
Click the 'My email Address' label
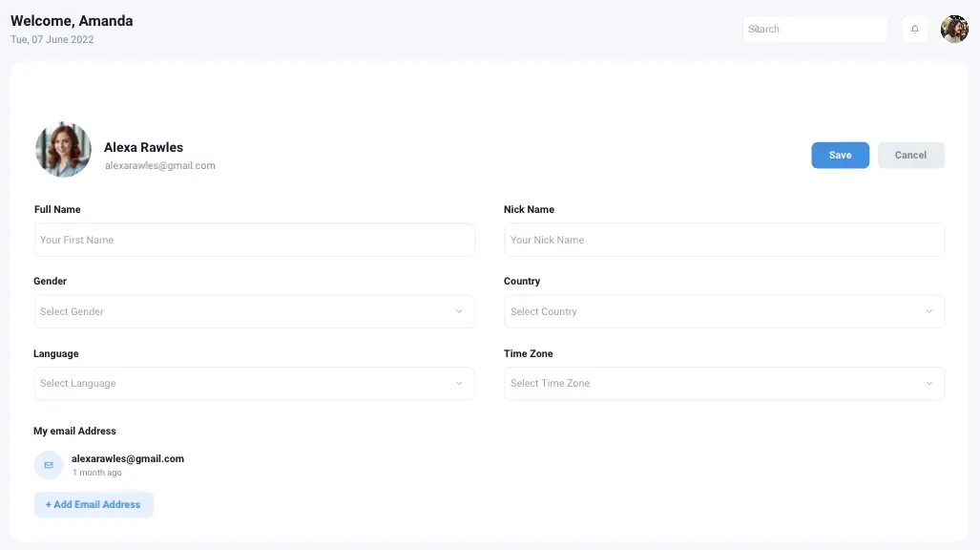click(x=74, y=431)
